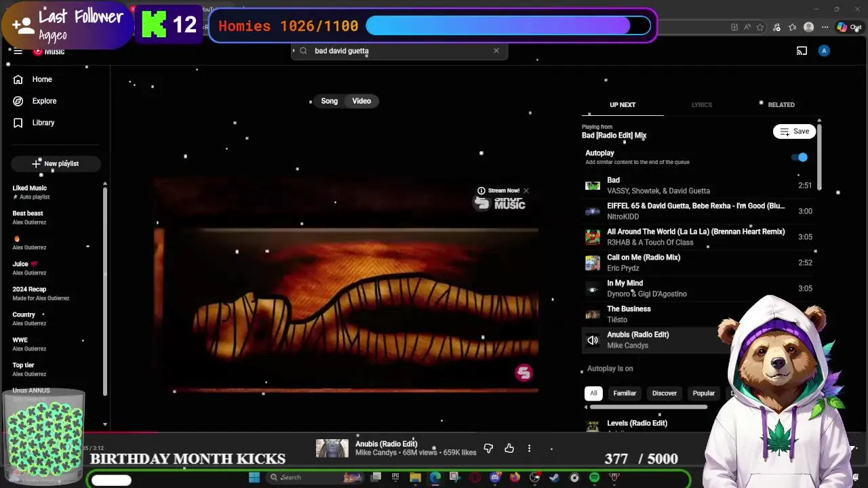Click the Anubis album thumbnail in player bar

pyautogui.click(x=332, y=449)
